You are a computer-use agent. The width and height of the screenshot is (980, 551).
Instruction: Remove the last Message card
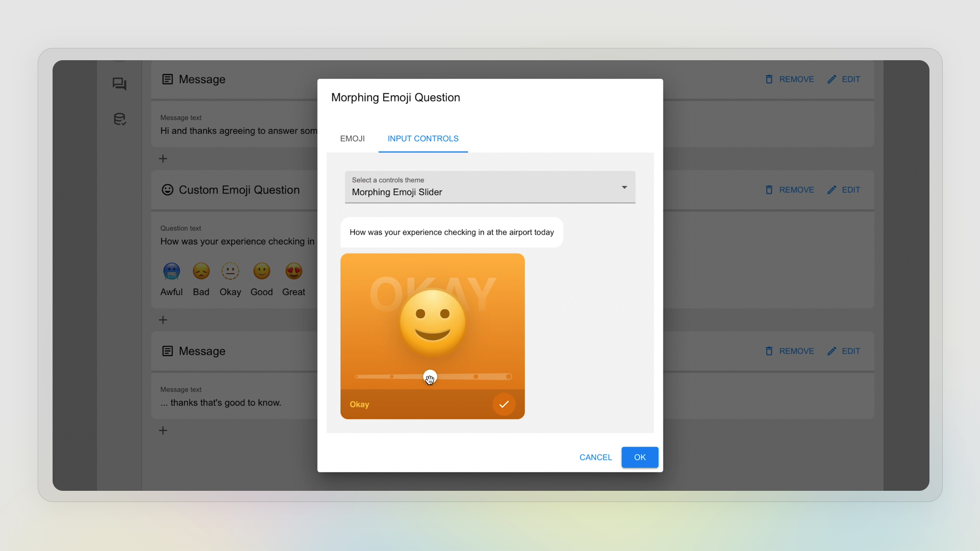coord(789,351)
